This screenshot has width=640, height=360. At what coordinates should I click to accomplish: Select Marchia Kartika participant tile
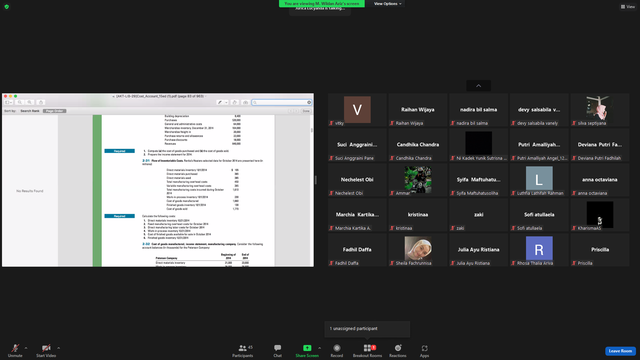[357, 215]
